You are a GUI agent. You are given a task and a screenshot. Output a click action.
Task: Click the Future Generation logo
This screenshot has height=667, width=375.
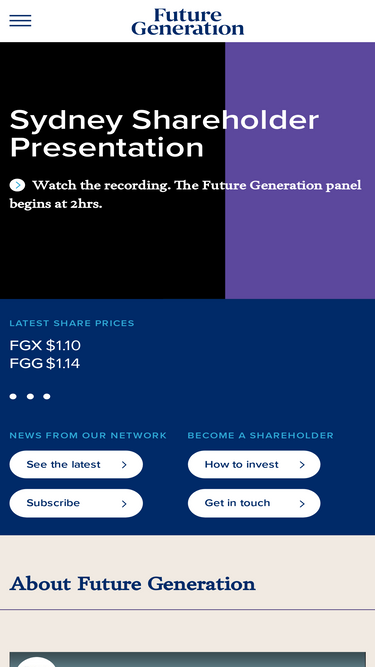[188, 21]
